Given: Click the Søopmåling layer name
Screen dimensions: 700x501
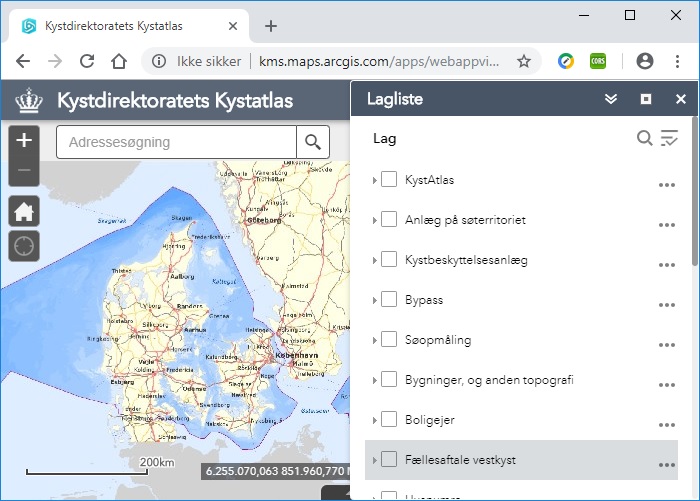Looking at the screenshot, I should (438, 340).
